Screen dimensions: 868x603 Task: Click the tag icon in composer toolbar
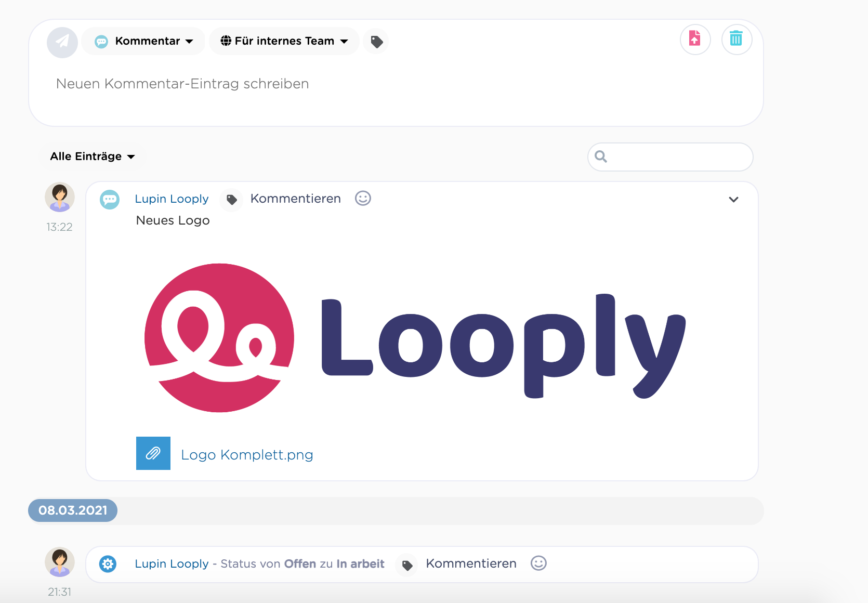(376, 42)
